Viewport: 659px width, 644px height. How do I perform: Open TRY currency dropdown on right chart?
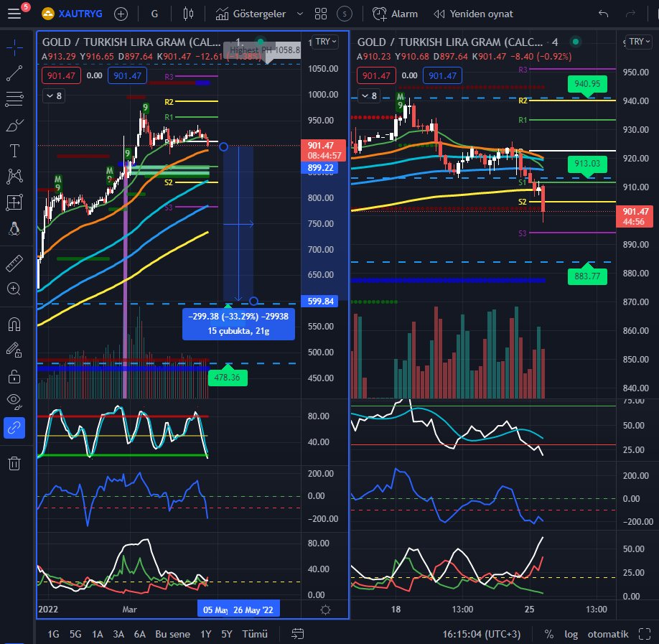point(639,42)
